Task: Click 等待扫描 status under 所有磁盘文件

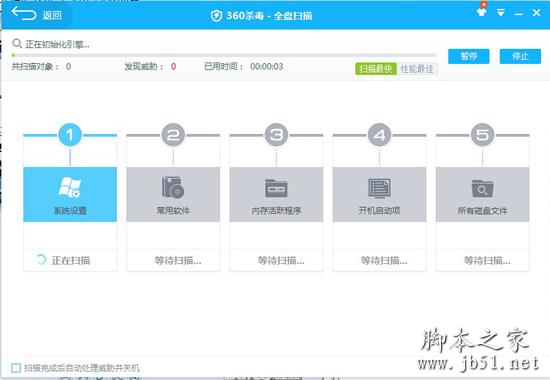Action: pyautogui.click(x=487, y=260)
